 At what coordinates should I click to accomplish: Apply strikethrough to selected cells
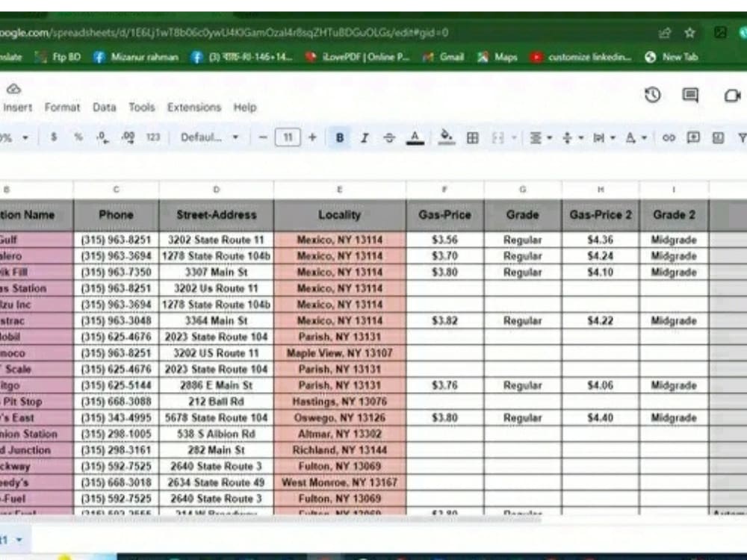pos(388,137)
